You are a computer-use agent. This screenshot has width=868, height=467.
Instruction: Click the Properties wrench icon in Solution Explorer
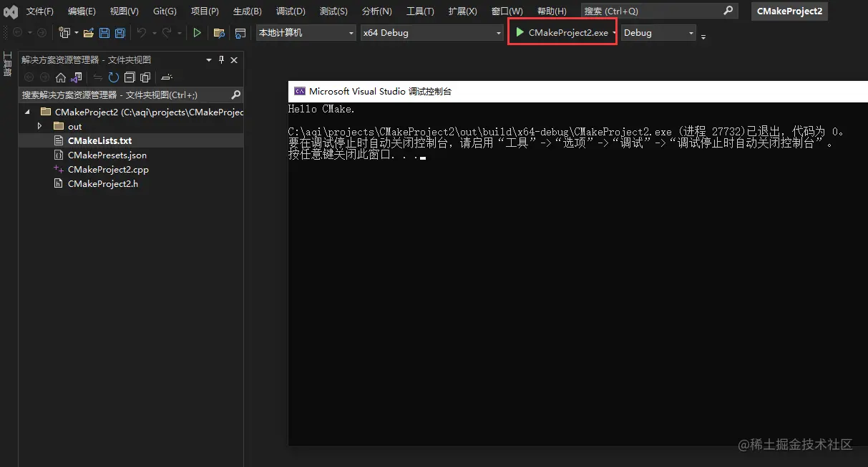167,77
